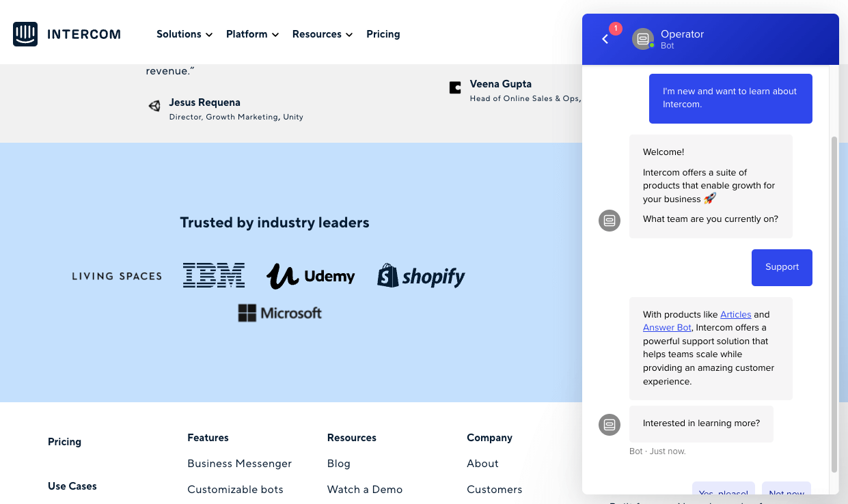
Task: Click the Shopify logo
Action: point(421,276)
